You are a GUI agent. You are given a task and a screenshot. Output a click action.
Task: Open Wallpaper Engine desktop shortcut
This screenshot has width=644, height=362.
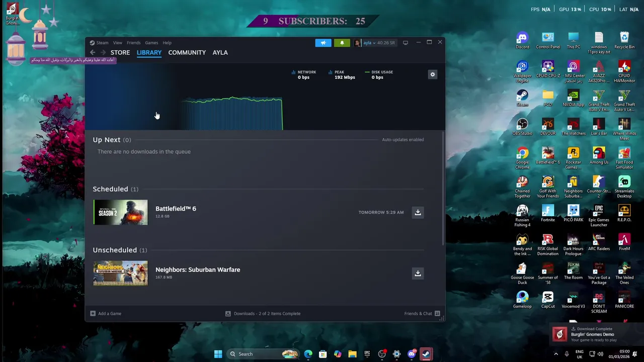click(522, 72)
